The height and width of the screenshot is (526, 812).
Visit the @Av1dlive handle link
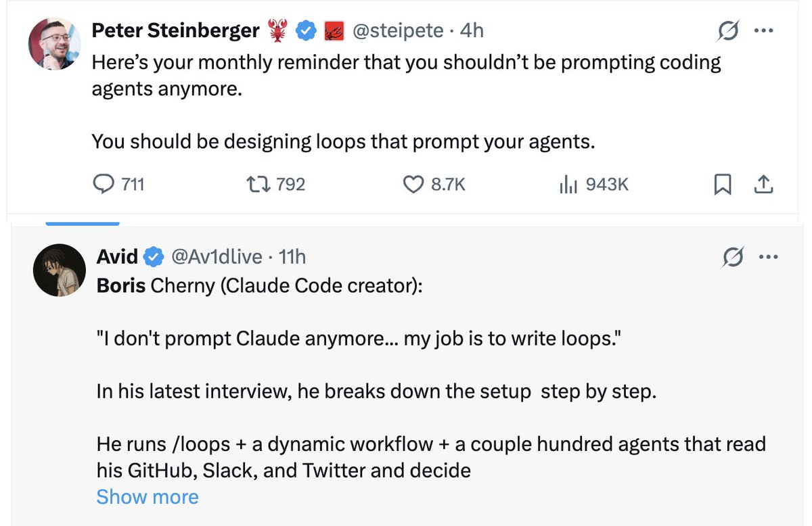coord(217,257)
